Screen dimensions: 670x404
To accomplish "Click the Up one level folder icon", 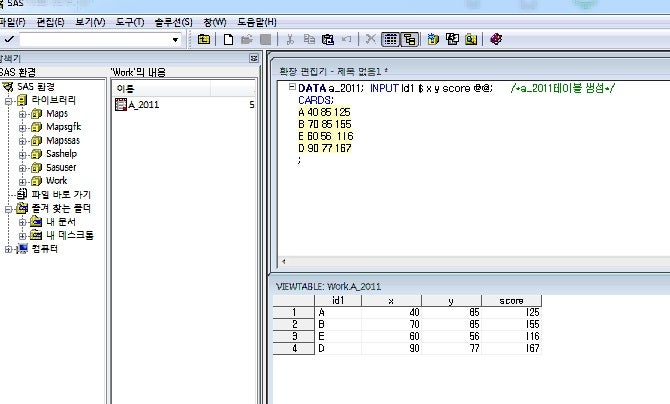I will tap(204, 39).
